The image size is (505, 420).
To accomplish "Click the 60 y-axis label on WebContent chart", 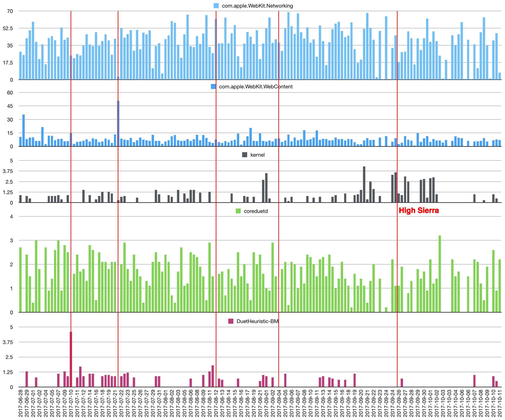I will click(10, 93).
